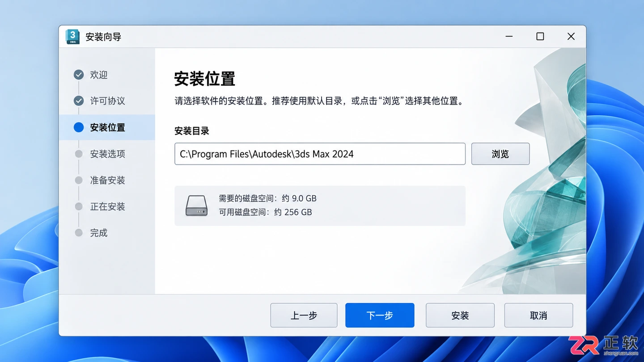This screenshot has width=644, height=362.
Task: Open the 安装选项 step
Action: click(107, 154)
